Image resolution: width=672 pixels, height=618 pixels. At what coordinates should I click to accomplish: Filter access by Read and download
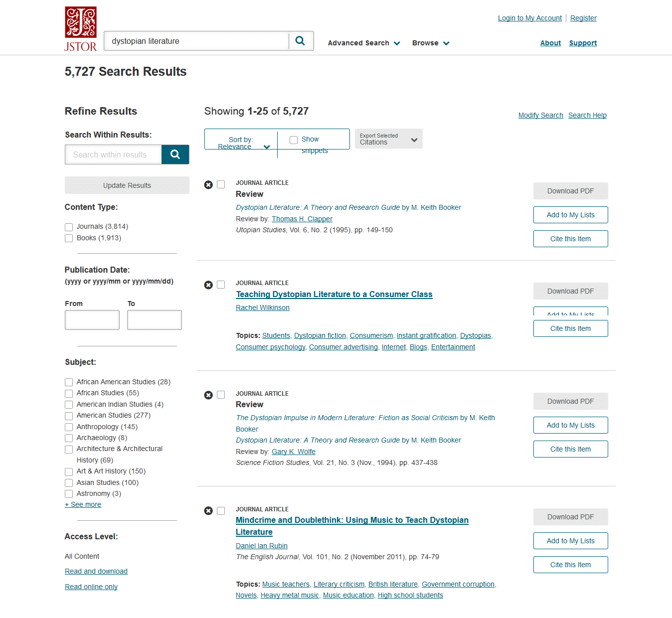point(96,571)
